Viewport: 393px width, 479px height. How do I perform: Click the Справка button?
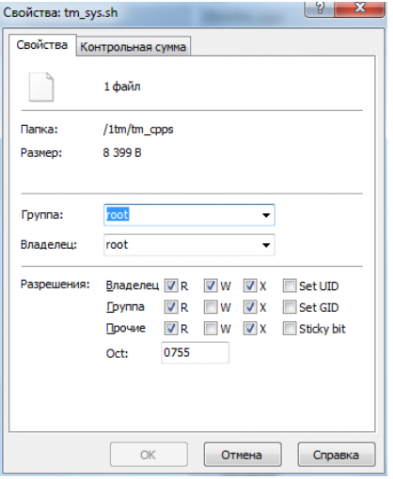pos(336,455)
